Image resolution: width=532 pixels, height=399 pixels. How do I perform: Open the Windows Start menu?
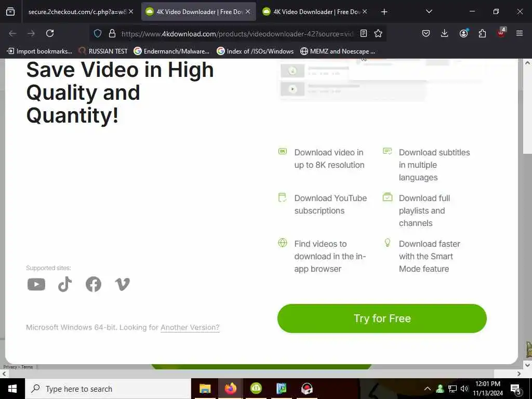(x=12, y=389)
